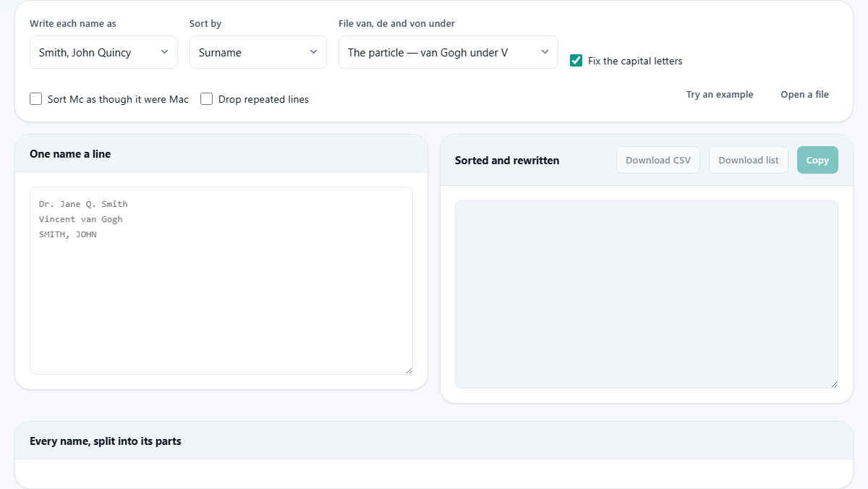Click 'Every name, split into its parts' heading
The image size is (868, 489).
click(106, 441)
